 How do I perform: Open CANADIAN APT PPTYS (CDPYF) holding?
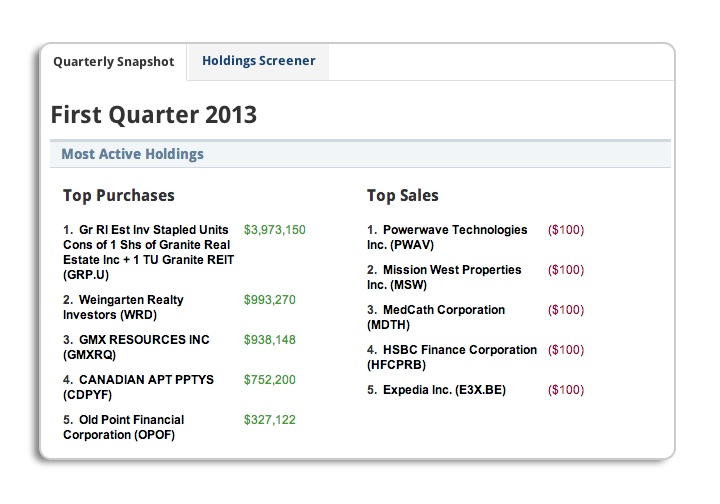138,387
